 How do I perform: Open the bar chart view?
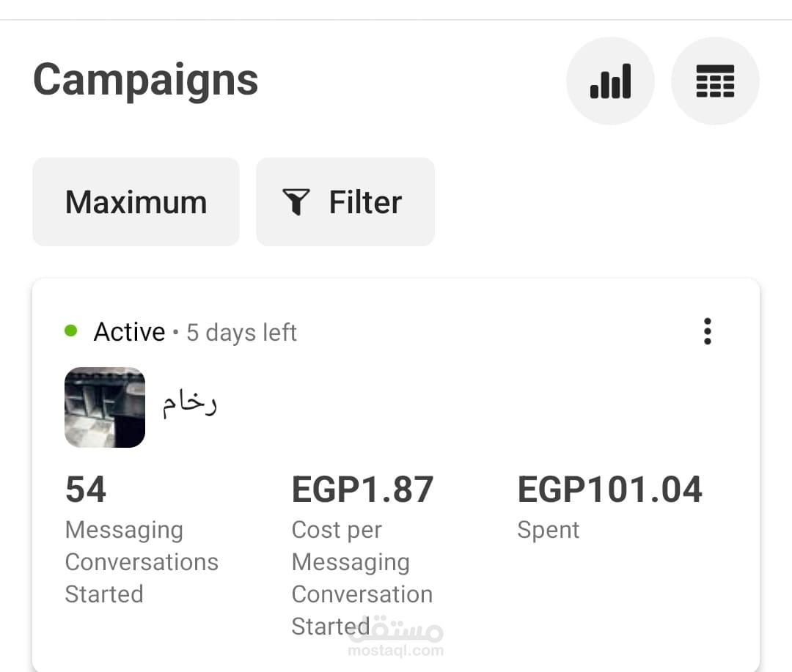coord(610,81)
